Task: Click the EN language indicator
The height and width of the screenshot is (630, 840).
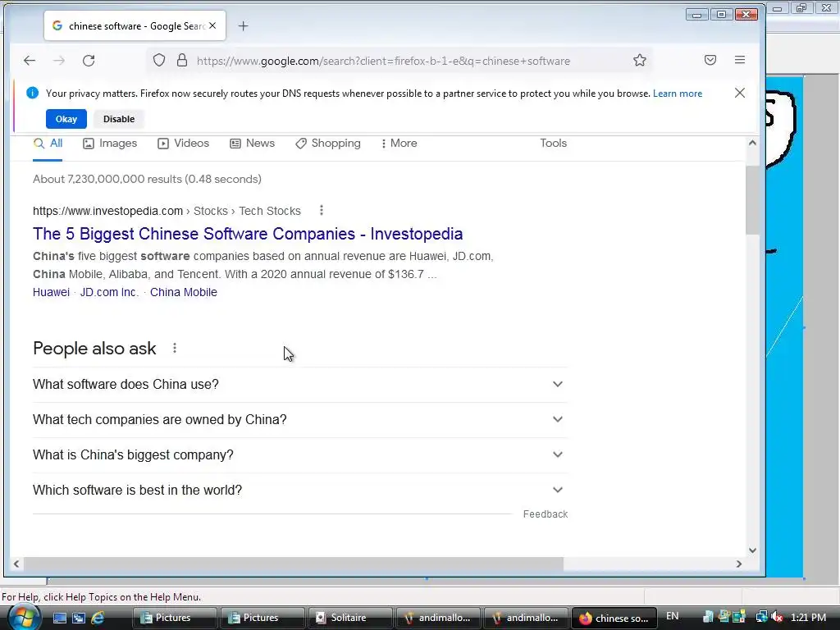Action: coord(673,617)
